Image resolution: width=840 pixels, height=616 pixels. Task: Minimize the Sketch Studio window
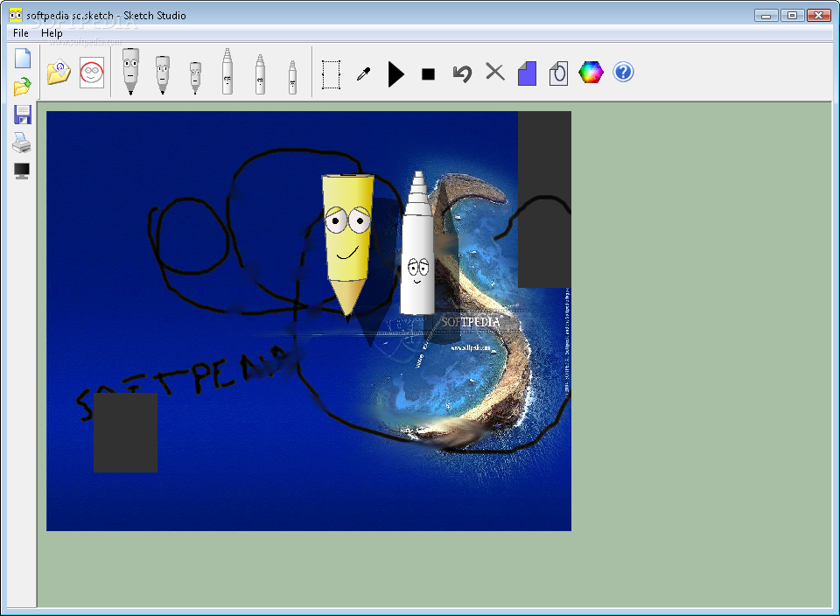(766, 16)
